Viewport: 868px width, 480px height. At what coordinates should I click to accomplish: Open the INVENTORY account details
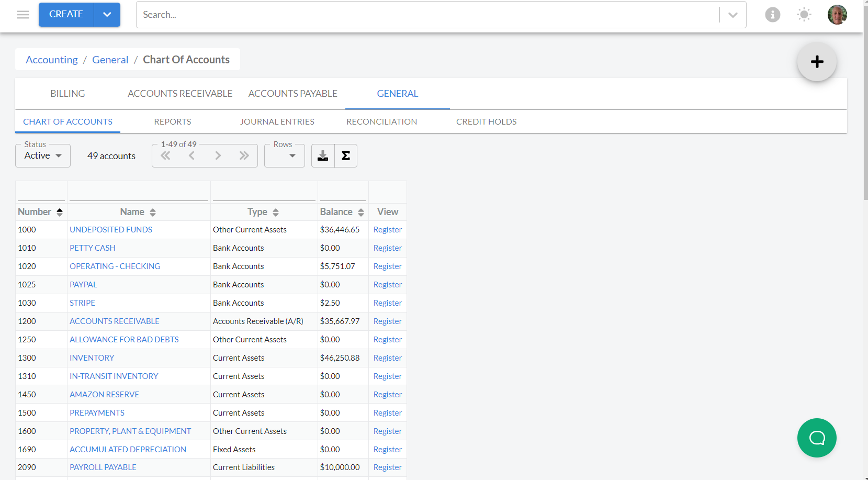[x=92, y=358]
